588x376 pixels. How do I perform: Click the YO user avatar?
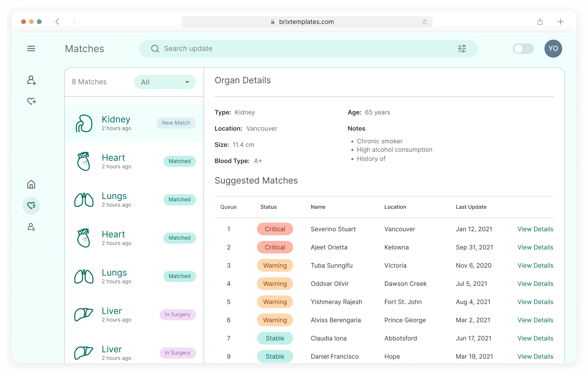pyautogui.click(x=553, y=49)
